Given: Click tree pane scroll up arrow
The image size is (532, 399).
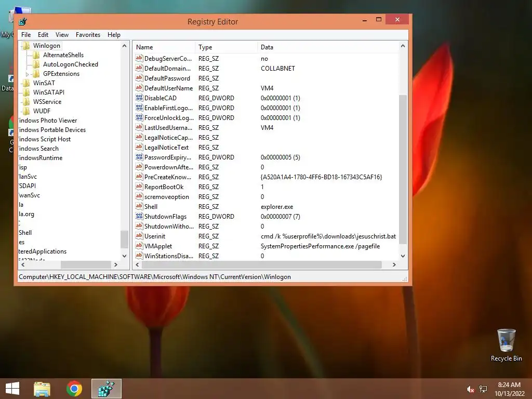Looking at the screenshot, I should tap(124, 46).
